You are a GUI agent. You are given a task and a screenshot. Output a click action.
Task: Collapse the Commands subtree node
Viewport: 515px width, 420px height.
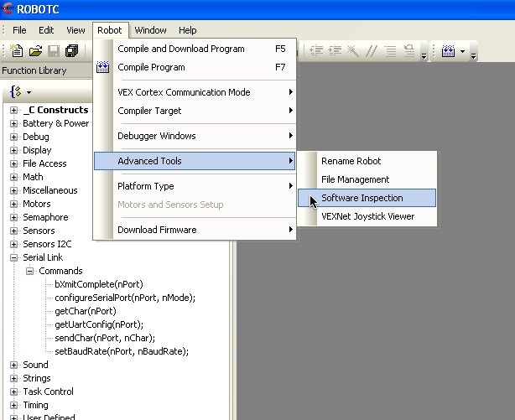29,271
